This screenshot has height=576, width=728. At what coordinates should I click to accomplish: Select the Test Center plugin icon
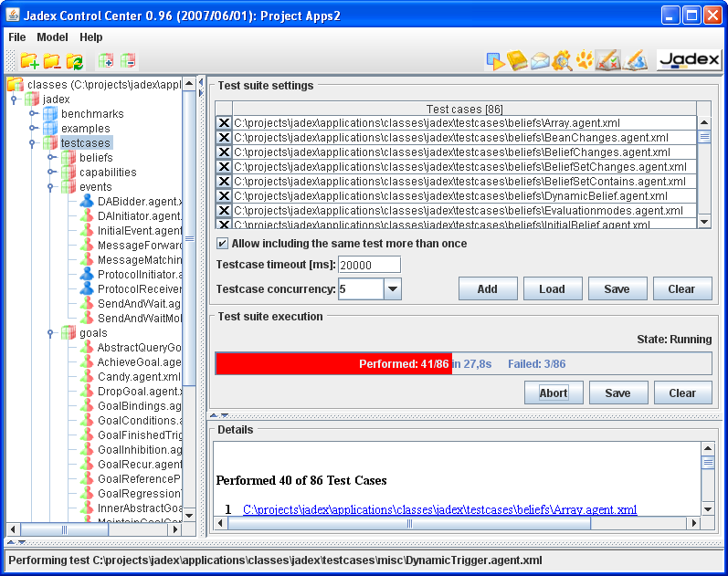point(607,60)
